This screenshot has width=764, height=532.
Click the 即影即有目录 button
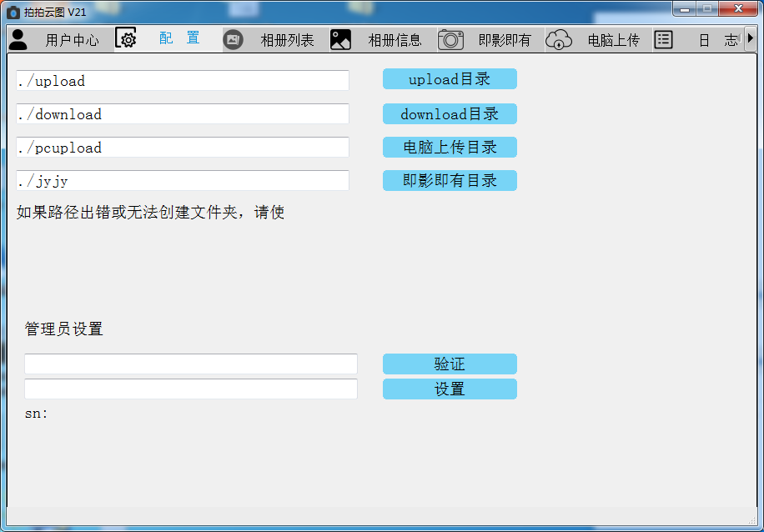pos(449,180)
